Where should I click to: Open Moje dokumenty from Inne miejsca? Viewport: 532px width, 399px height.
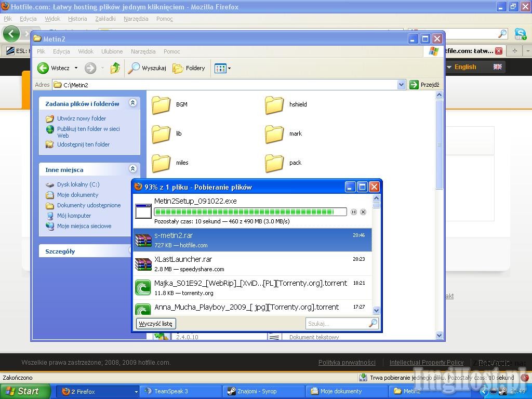tap(78, 195)
